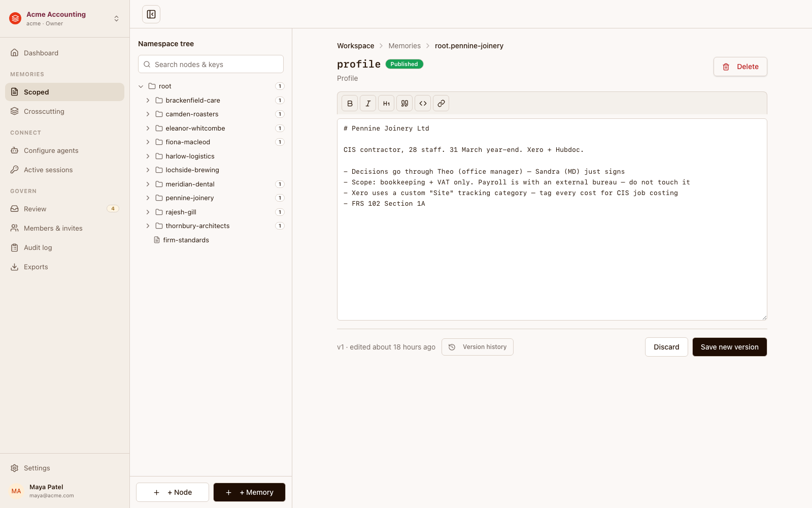Add a new Node
The image size is (812, 508).
coord(173,492)
